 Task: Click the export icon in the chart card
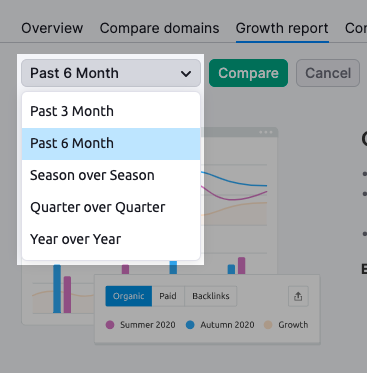(298, 296)
